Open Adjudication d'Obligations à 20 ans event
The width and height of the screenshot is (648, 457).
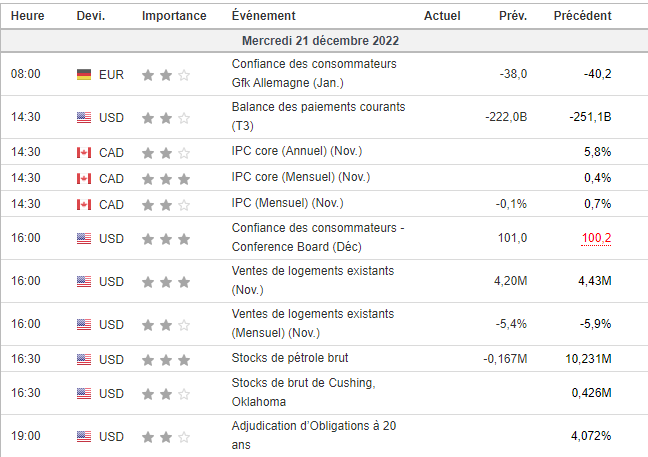pyautogui.click(x=314, y=435)
